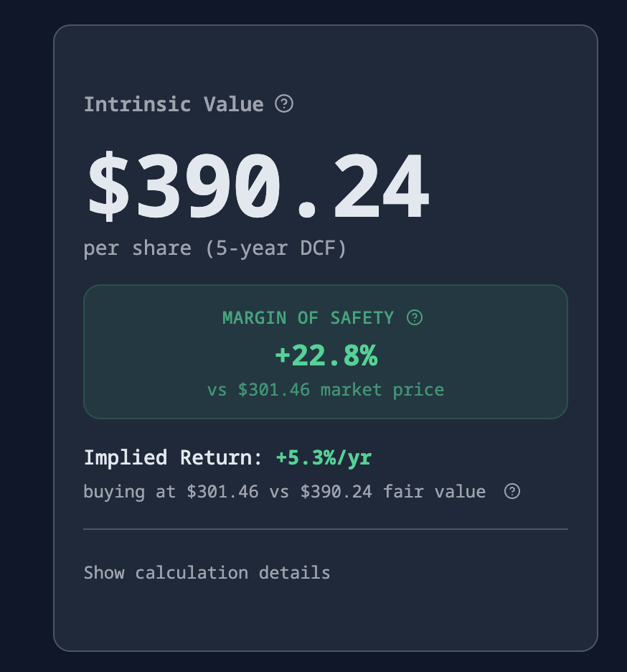Screen dimensions: 627x672
Task: Click the 5-year DCF parenthetical
Action: coord(276,248)
